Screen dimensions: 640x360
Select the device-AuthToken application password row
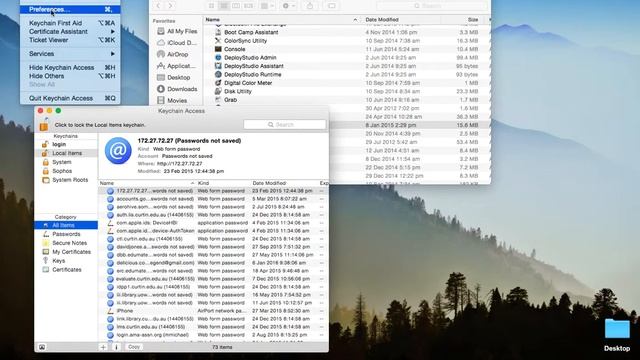tap(213, 231)
